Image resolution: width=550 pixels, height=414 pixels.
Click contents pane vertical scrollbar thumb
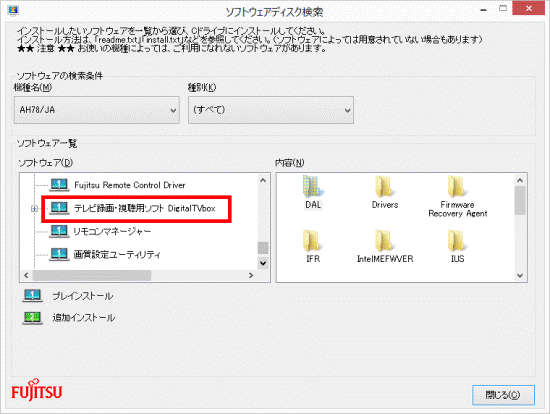pos(520,200)
